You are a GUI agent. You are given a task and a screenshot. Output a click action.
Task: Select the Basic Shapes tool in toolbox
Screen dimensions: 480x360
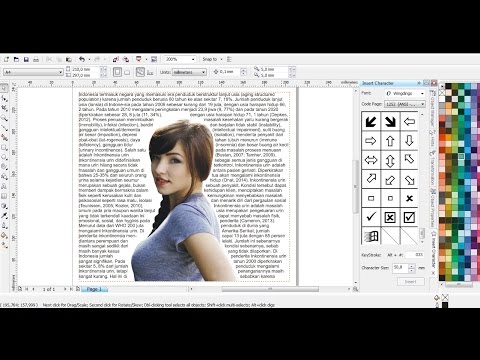[x=4, y=177]
